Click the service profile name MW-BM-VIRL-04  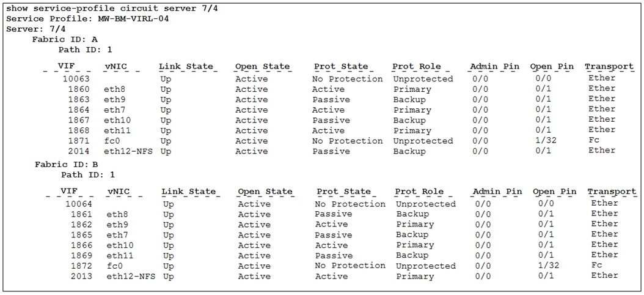coord(133,18)
